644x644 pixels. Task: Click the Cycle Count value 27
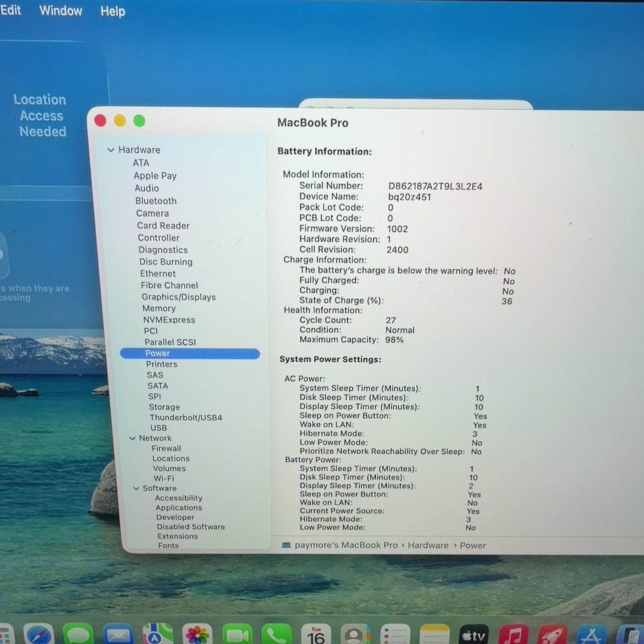tap(391, 320)
